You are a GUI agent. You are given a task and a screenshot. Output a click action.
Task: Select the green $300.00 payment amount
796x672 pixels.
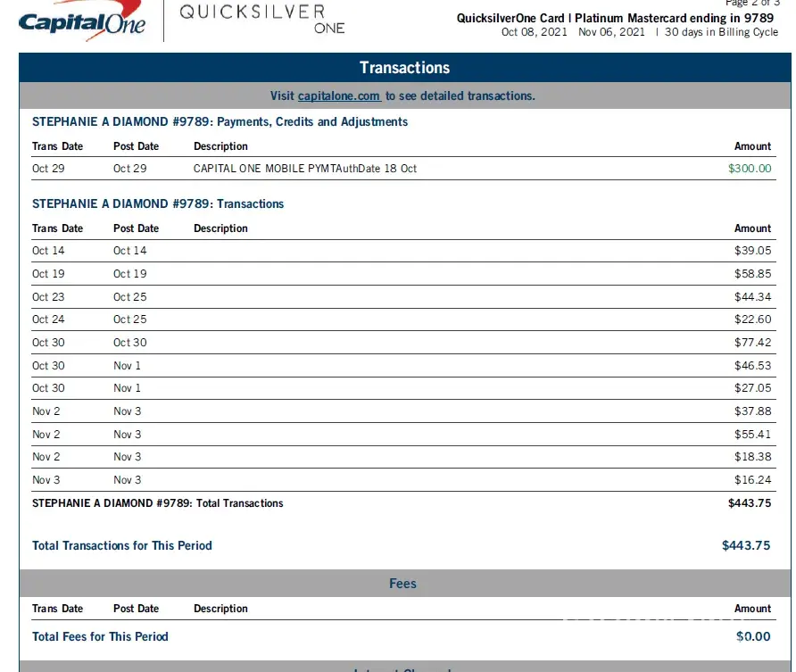point(750,169)
